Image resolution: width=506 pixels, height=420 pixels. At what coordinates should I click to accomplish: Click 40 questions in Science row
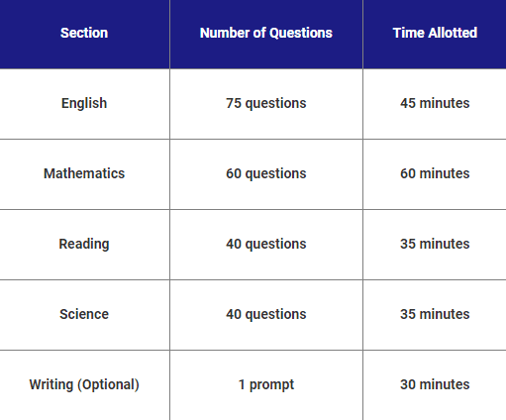click(266, 314)
